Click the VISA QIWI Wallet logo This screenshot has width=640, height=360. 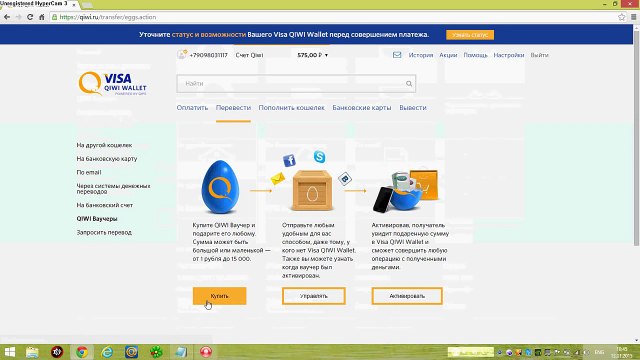(x=112, y=84)
